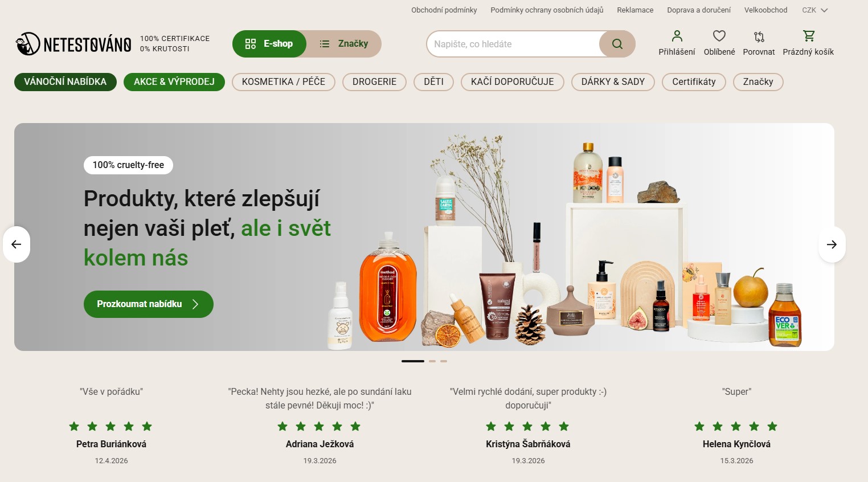This screenshot has width=868, height=482.
Task: Select the VÁNOČNÍ NABÍDKA menu item
Action: [65, 82]
